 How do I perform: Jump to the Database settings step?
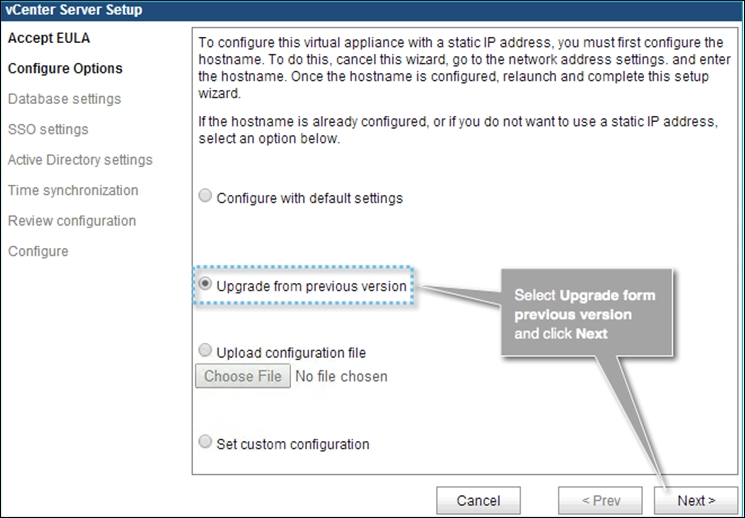[x=64, y=99]
